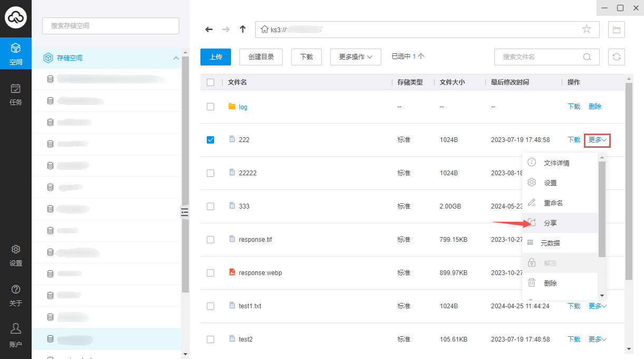Toggle the select-all checkbox in the table header
Screen dimensions: 644x359
point(210,82)
